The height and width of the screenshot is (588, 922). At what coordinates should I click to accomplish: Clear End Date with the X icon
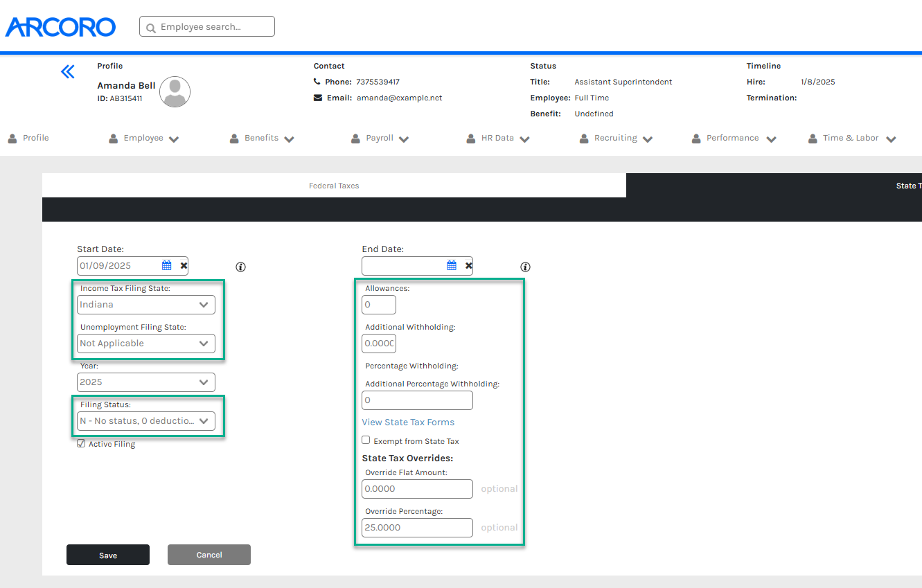[x=468, y=265]
